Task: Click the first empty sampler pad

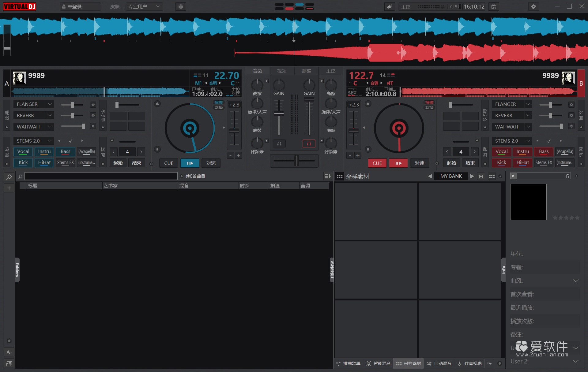Action: [376, 211]
